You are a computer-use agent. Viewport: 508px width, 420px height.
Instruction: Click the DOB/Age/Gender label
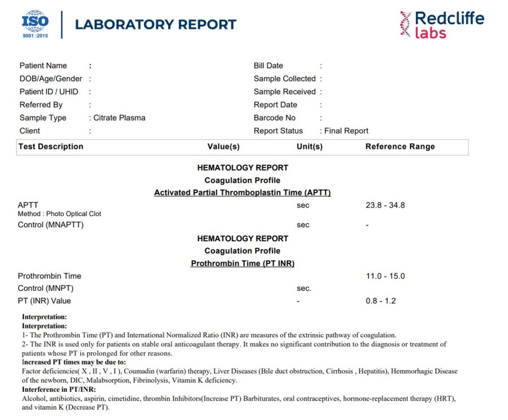point(51,78)
